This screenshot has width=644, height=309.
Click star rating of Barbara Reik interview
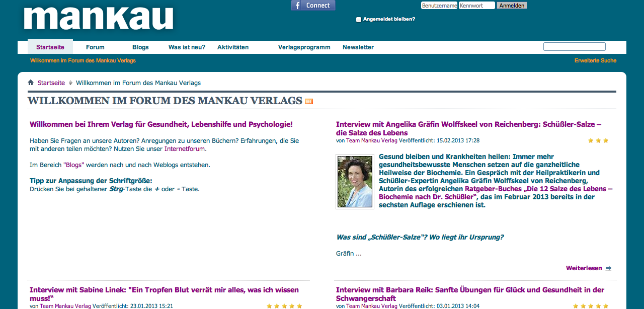point(591,306)
